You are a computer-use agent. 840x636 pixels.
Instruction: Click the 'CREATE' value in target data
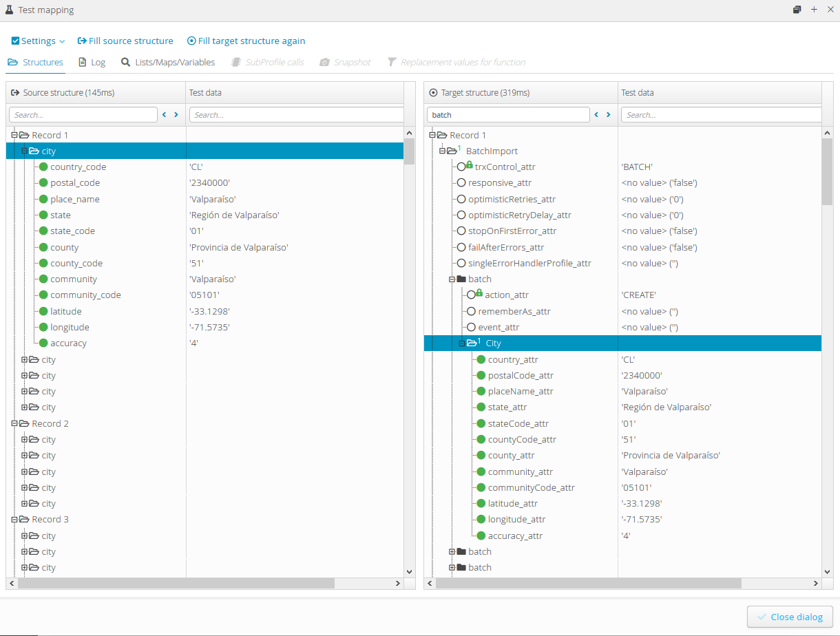tap(638, 295)
